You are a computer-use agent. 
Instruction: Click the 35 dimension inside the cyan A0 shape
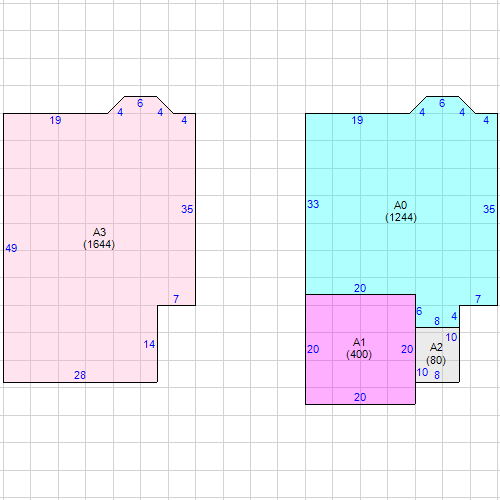(489, 209)
